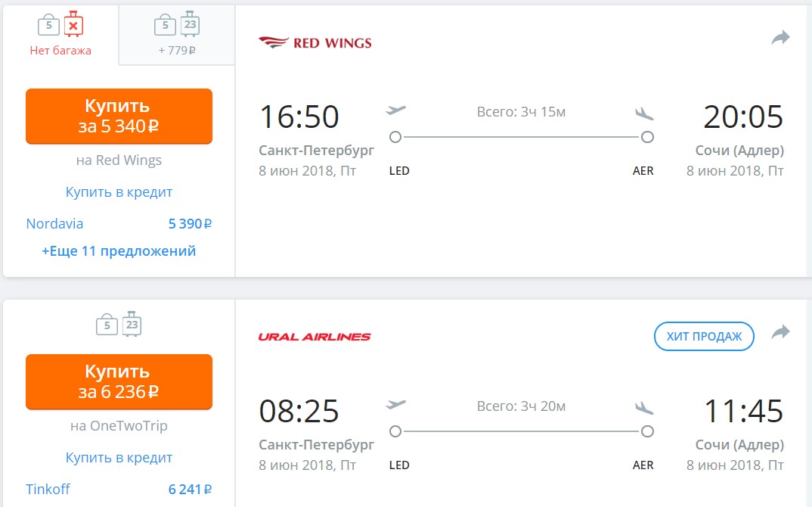812x507 pixels.
Task: Buy the Red Wings ticket for 5 340₽
Action: pyautogui.click(x=119, y=116)
